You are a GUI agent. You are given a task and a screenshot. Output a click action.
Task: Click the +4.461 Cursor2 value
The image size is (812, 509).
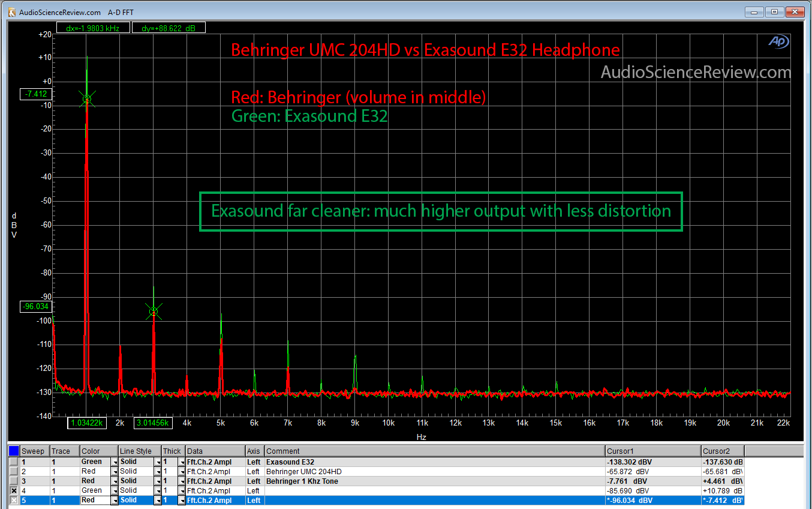click(723, 481)
